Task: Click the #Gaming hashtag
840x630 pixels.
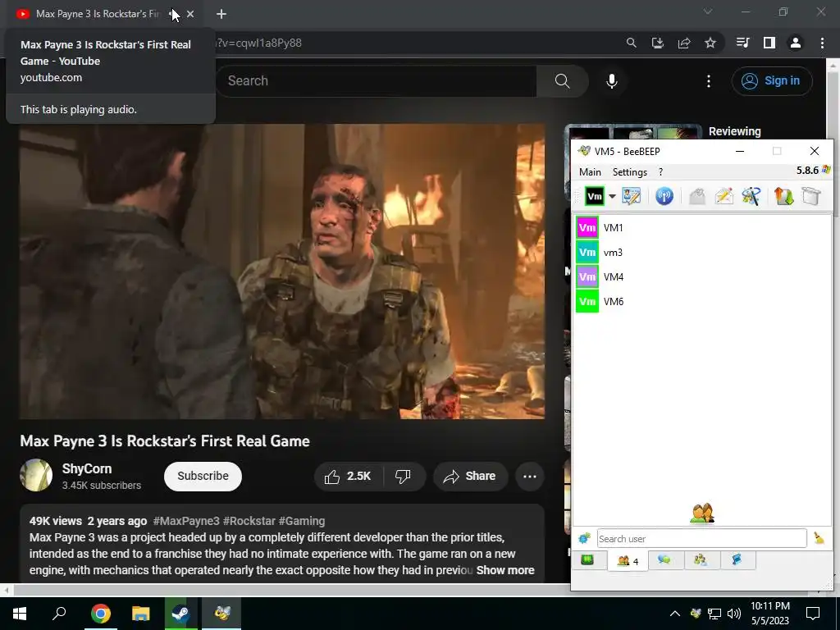Action: 302,521
